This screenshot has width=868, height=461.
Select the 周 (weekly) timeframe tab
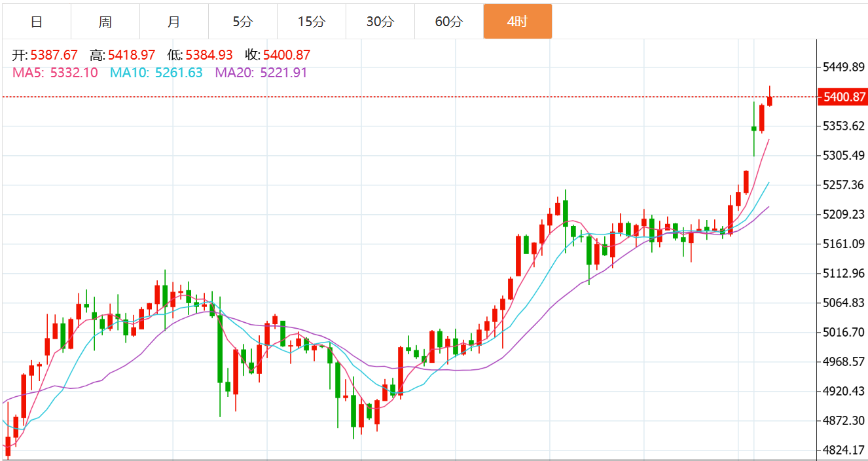105,22
